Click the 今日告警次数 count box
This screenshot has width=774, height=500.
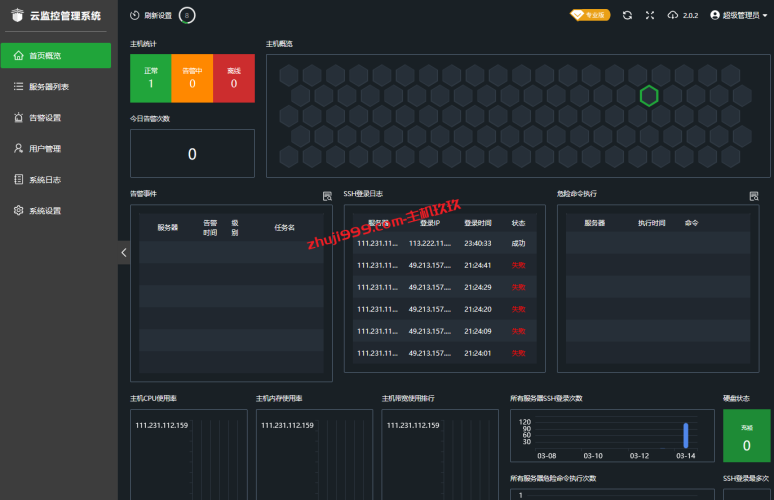pos(192,154)
